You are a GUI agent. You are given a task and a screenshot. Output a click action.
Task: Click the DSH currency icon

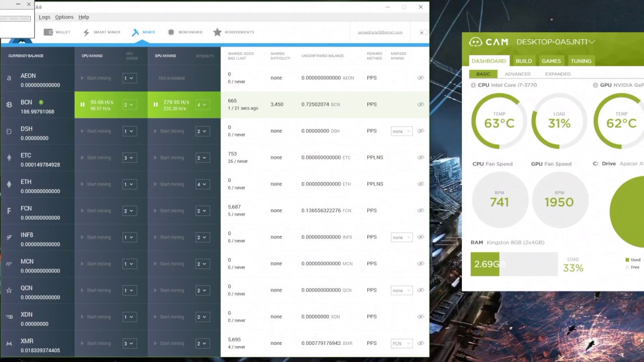(x=9, y=131)
